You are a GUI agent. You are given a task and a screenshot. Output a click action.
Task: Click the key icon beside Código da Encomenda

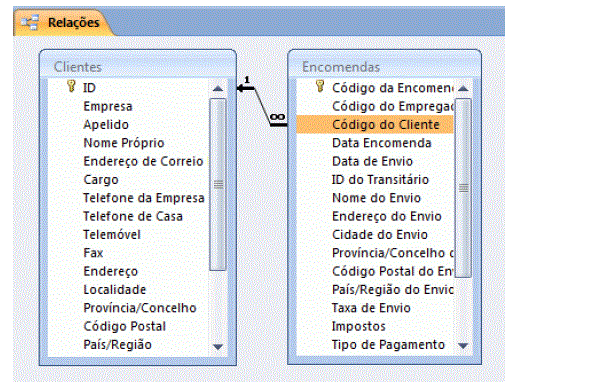click(320, 87)
